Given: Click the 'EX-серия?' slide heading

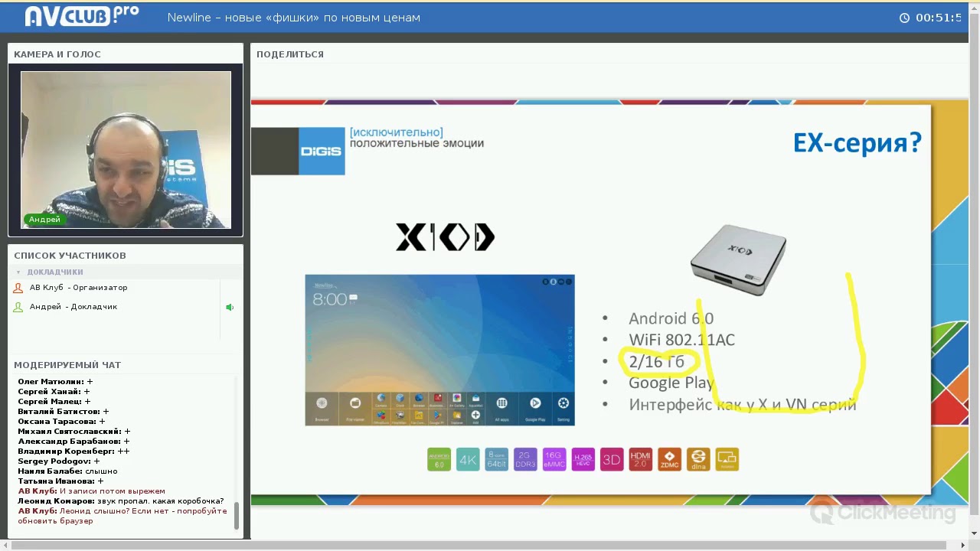Looking at the screenshot, I should [857, 143].
